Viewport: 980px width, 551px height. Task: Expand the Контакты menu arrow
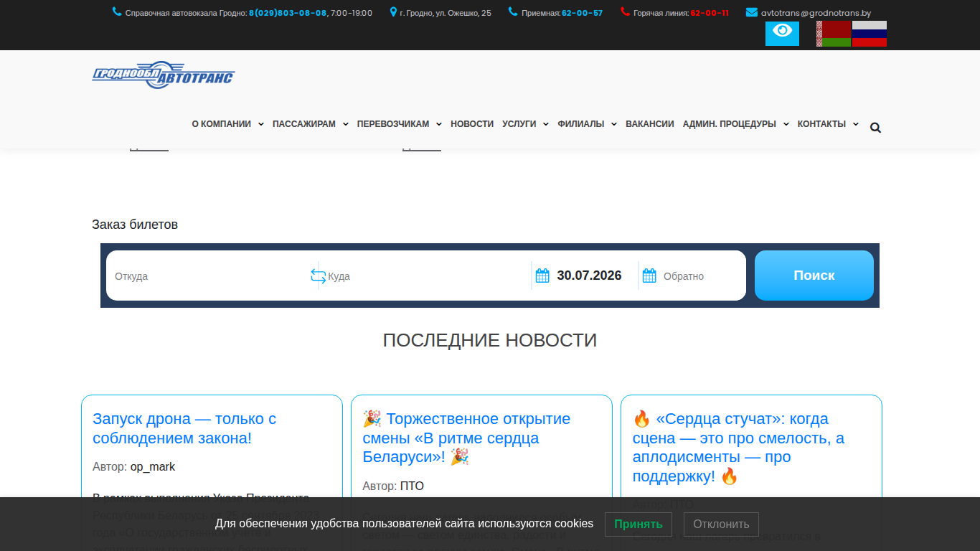855,124
